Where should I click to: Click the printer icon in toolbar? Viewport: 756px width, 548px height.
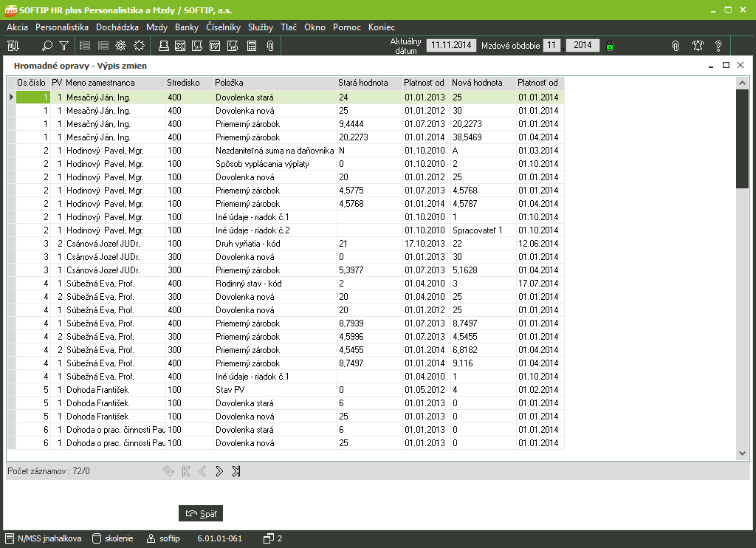pos(164,46)
